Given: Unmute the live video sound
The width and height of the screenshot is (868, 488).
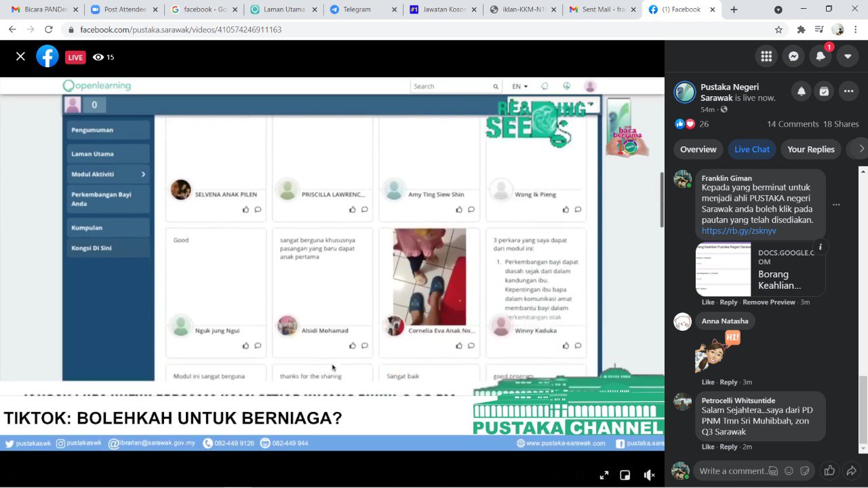Looking at the screenshot, I should (648, 475).
